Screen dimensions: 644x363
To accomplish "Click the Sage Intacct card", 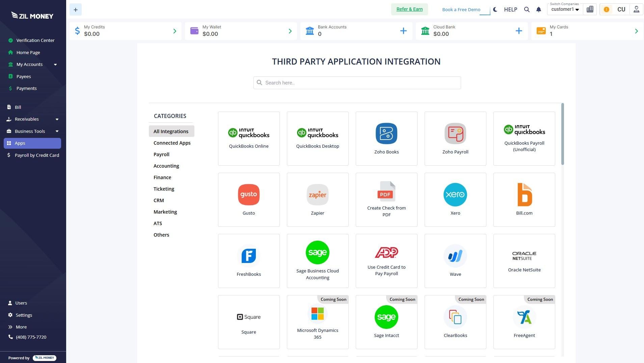I will (386, 322).
